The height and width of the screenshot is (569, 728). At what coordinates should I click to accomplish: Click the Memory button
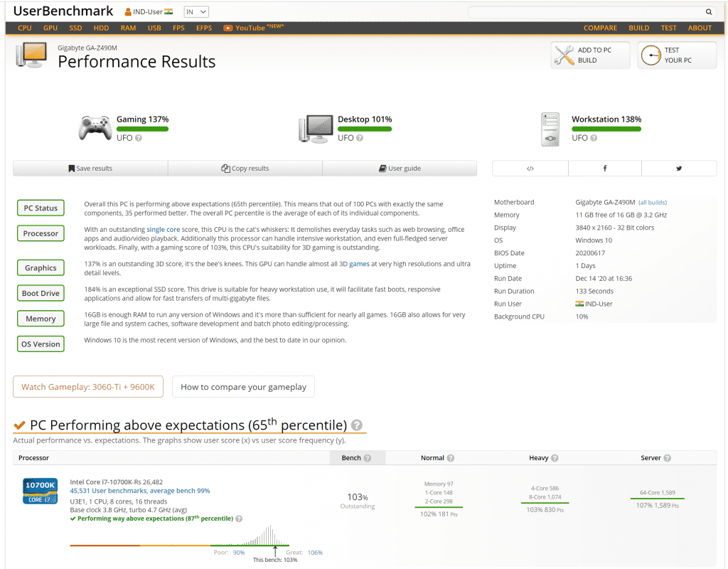tap(41, 319)
